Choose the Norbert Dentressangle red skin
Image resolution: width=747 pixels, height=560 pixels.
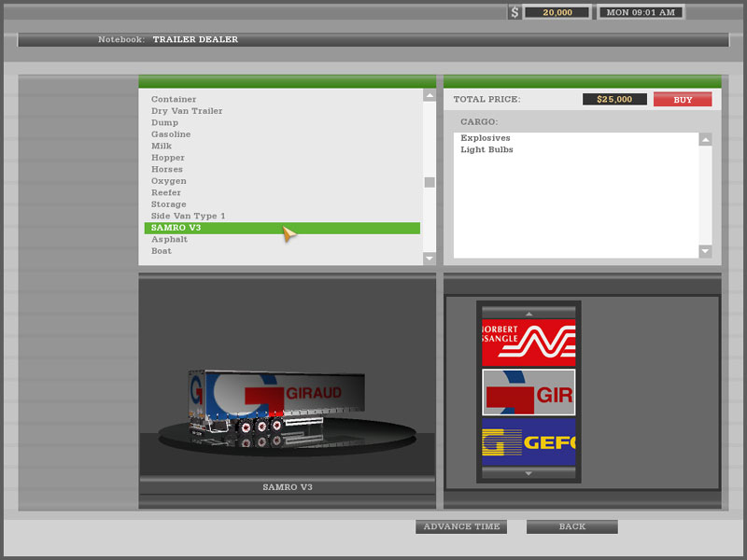(529, 343)
